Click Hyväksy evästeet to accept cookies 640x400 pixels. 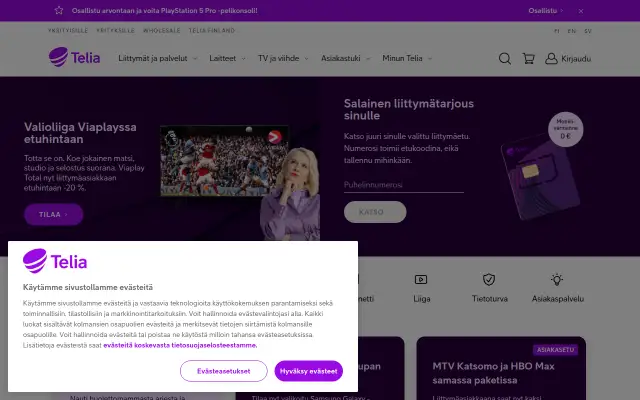[x=309, y=371]
